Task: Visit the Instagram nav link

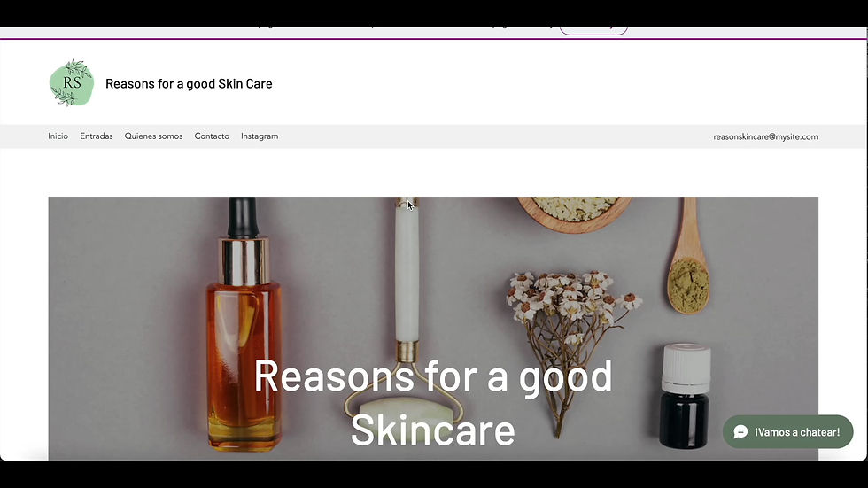Action: click(260, 136)
